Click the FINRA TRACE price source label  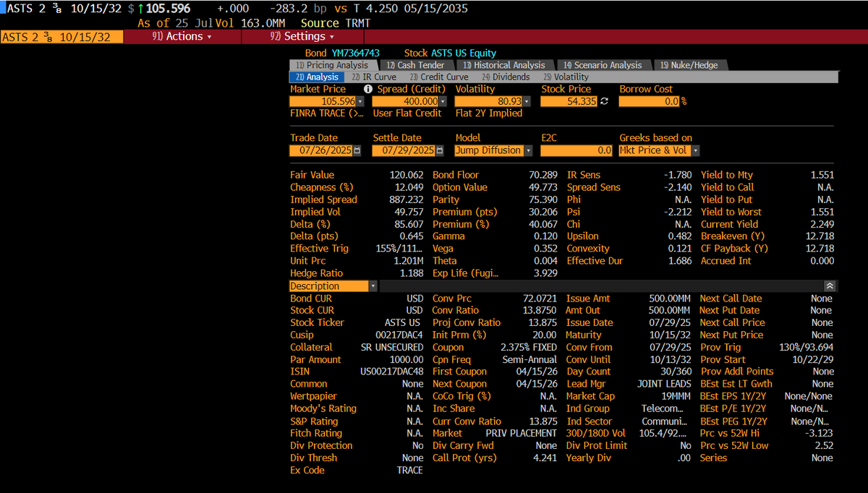coord(327,113)
